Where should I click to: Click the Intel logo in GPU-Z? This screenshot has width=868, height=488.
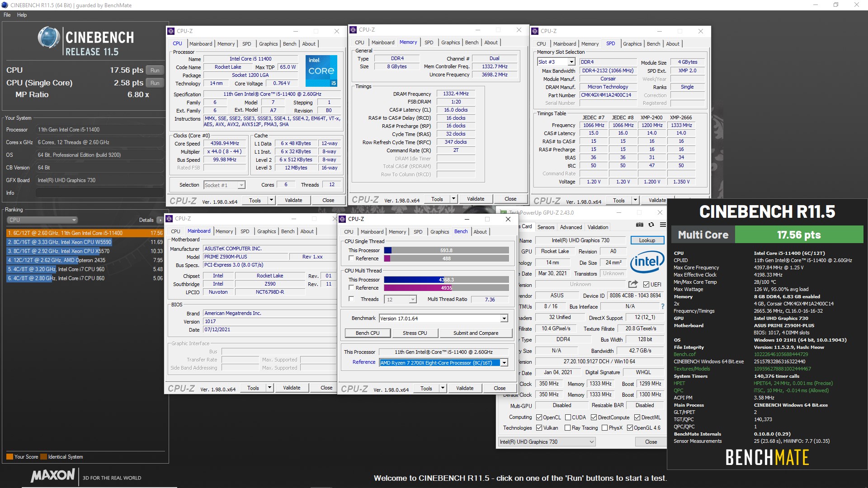tap(647, 262)
